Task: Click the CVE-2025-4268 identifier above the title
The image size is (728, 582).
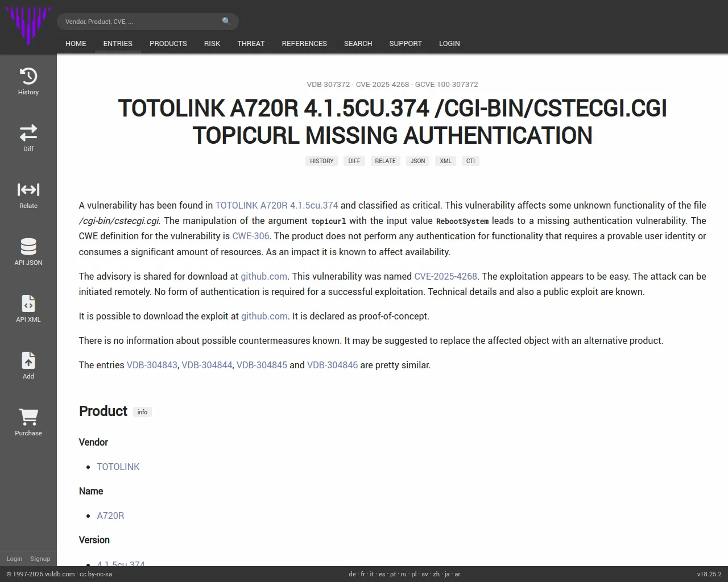Action: click(383, 84)
